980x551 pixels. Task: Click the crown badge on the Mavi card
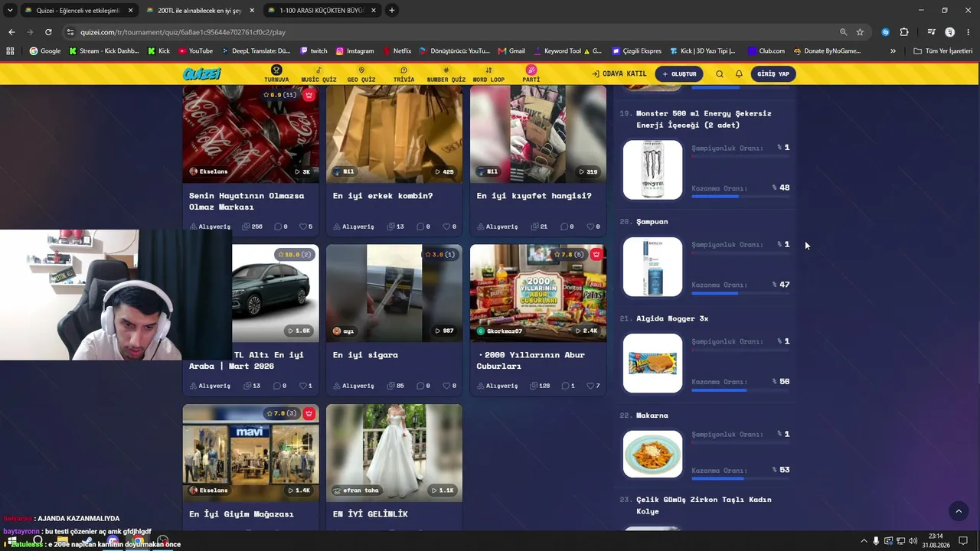click(309, 413)
